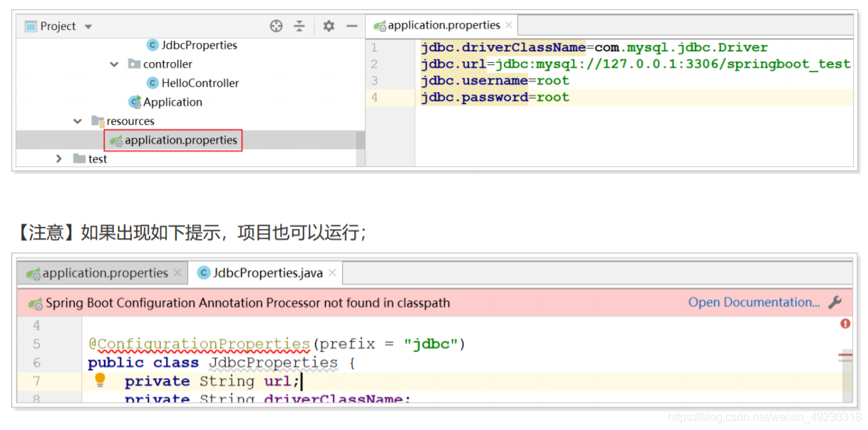Click the JdbcProperties class name in code
This screenshot has height=430, width=868.
[273, 363]
